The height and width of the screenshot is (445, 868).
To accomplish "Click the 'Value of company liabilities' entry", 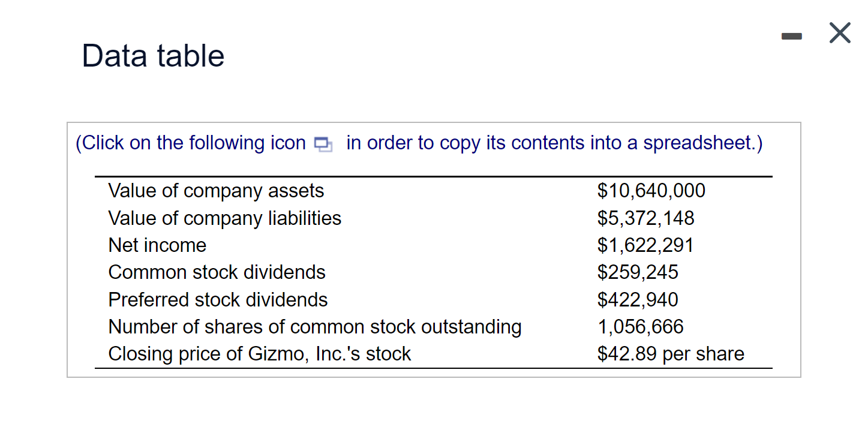I will tap(224, 218).
